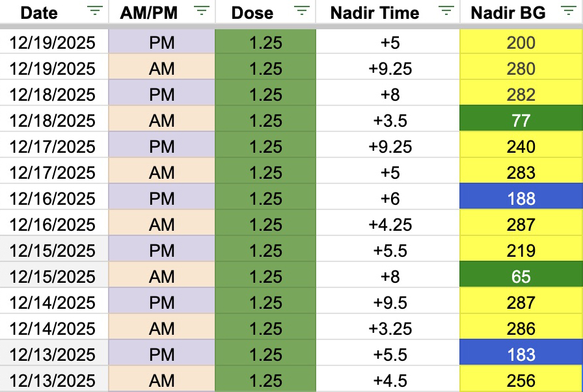Select the Nadir Time cell showing +3.5
This screenshot has height=392, width=583.
(x=388, y=121)
